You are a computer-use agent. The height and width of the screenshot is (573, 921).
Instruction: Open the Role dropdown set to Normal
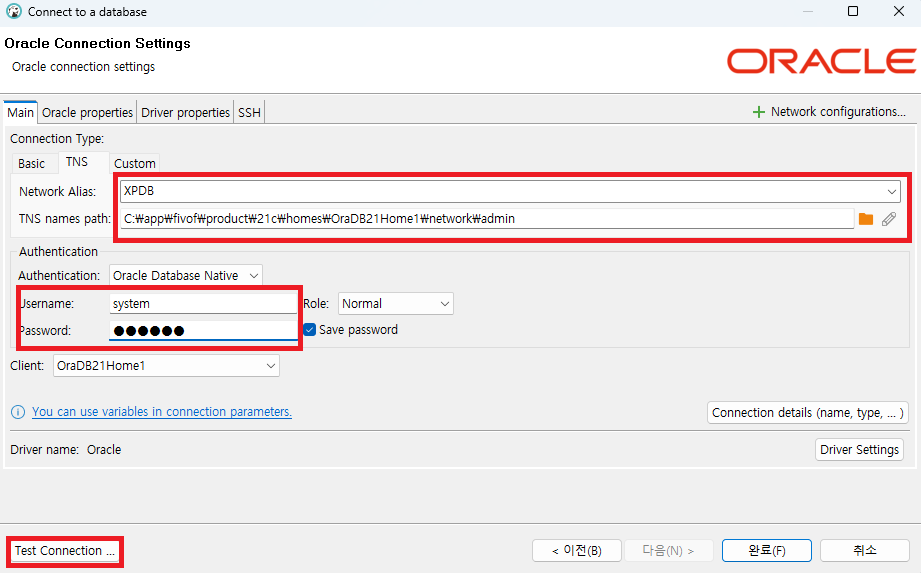pos(395,304)
